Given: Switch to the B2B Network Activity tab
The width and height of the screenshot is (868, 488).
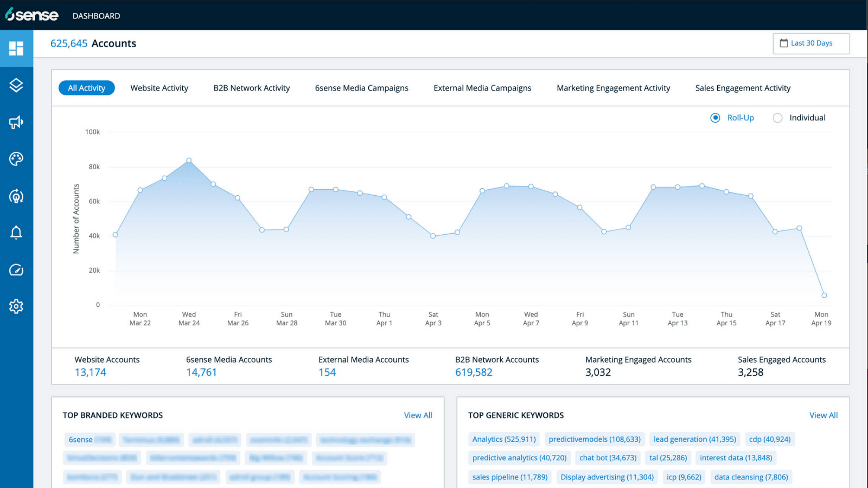Looking at the screenshot, I should coord(252,88).
